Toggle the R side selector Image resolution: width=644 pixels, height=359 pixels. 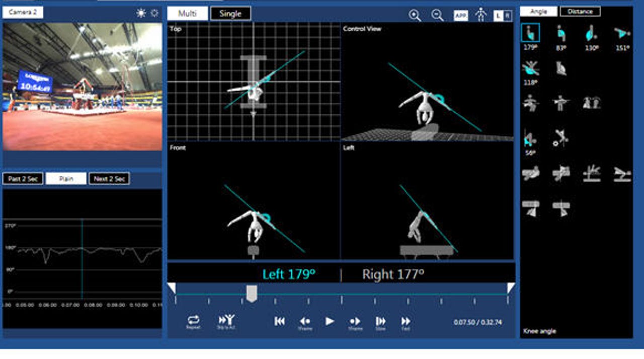508,16
